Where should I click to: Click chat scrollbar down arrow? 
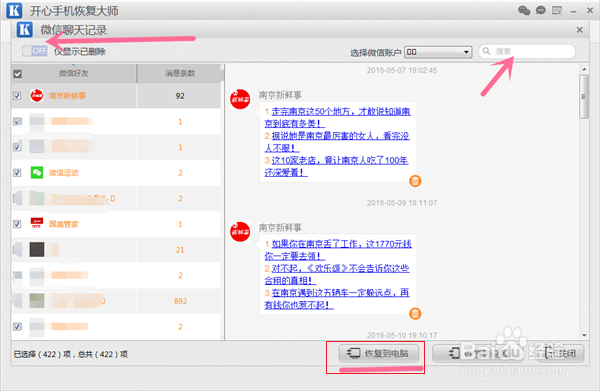click(584, 335)
